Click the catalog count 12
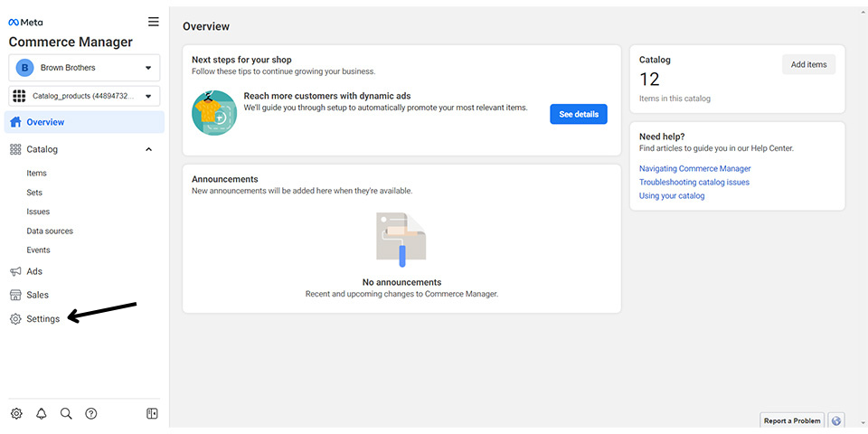Screen dimensions: 868x434 pos(649,80)
